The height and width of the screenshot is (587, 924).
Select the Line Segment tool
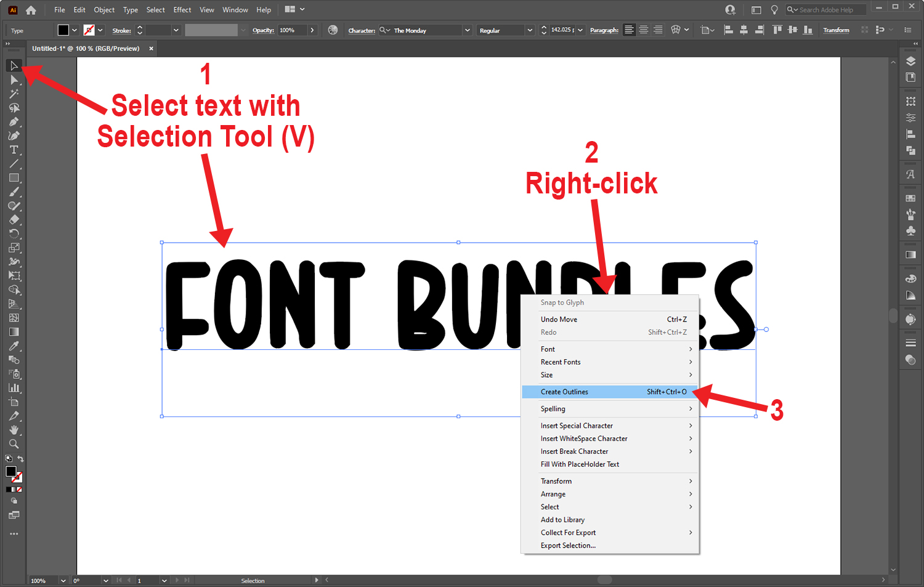[14, 164]
